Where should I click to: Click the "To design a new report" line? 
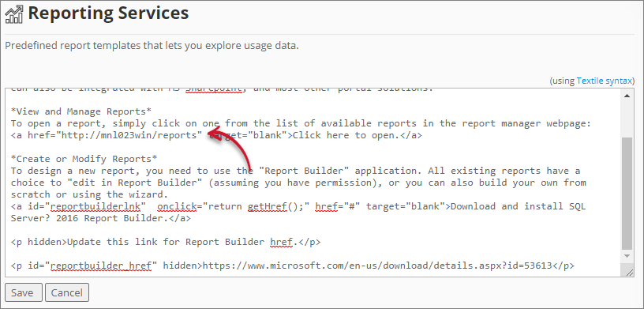point(295,171)
